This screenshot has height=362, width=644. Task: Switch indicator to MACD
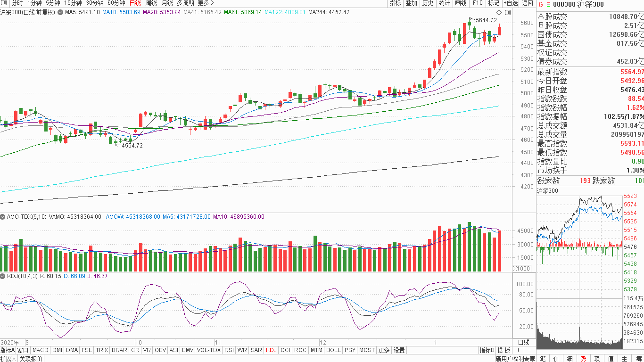[40, 350]
